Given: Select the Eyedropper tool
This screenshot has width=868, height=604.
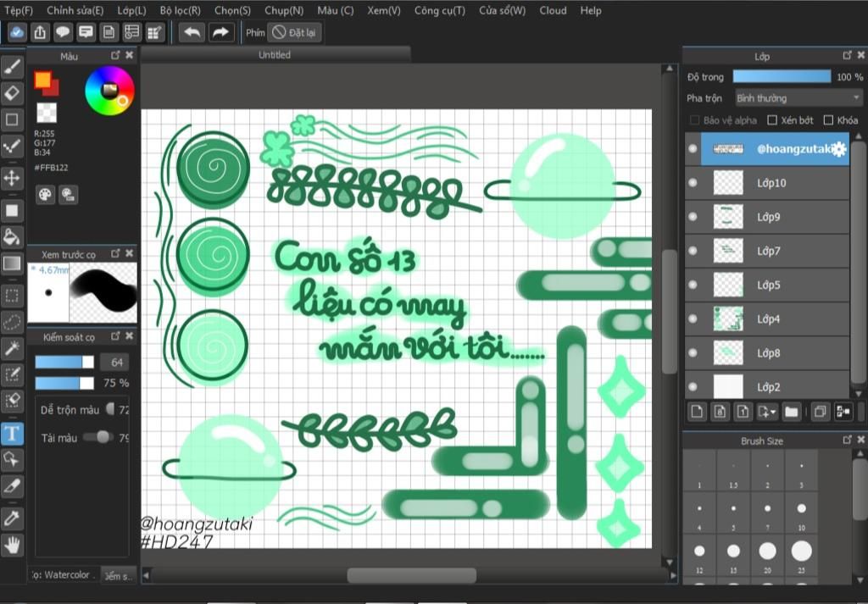Looking at the screenshot, I should [12, 518].
